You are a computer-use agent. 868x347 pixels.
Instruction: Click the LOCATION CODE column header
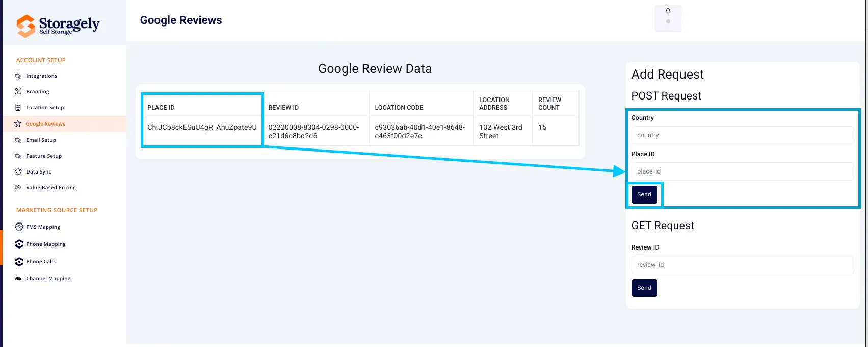coord(399,108)
